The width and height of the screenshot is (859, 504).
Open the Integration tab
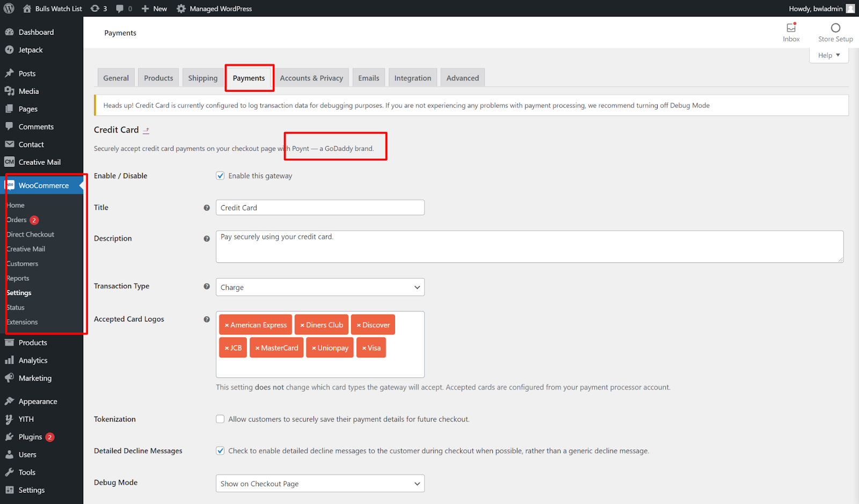click(x=413, y=78)
